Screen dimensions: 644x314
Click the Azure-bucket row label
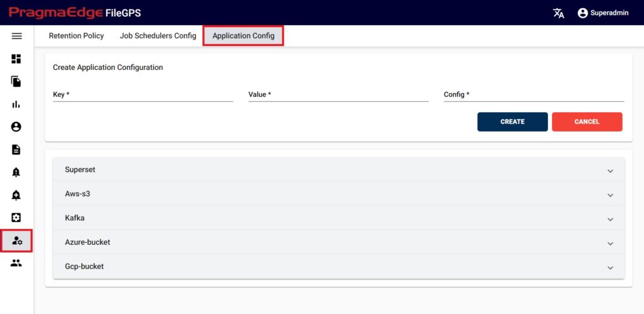87,242
